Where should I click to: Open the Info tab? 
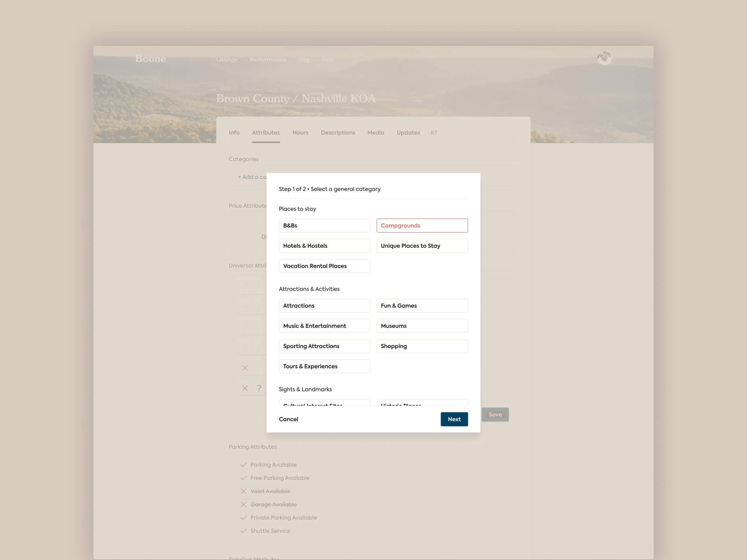point(234,133)
